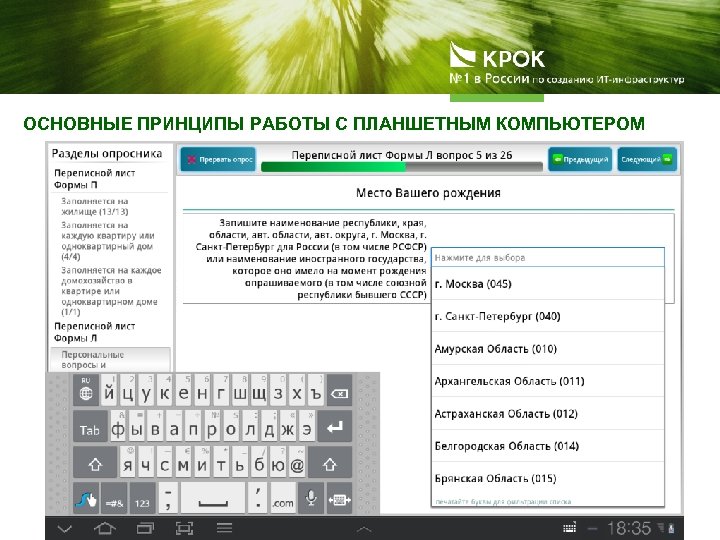Select Архангельская Область (011)

[547, 381]
